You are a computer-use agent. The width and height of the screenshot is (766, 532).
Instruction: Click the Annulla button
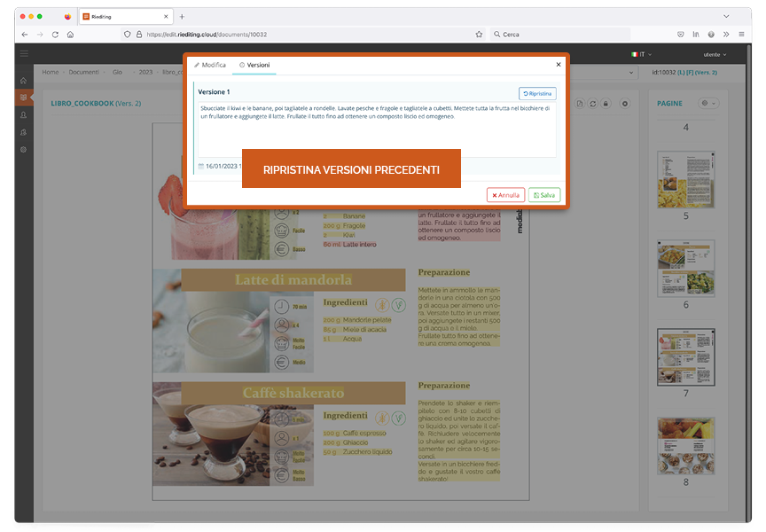tap(505, 195)
